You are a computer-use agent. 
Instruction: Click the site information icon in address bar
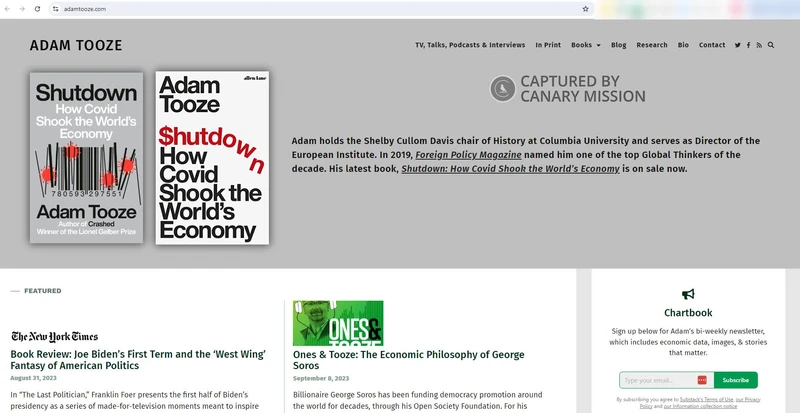tap(56, 8)
